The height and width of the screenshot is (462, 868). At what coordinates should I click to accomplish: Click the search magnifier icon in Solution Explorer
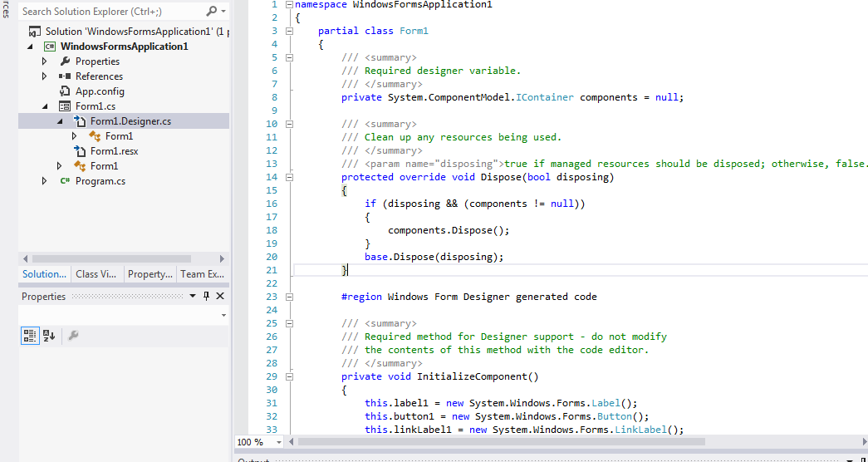tap(212, 11)
